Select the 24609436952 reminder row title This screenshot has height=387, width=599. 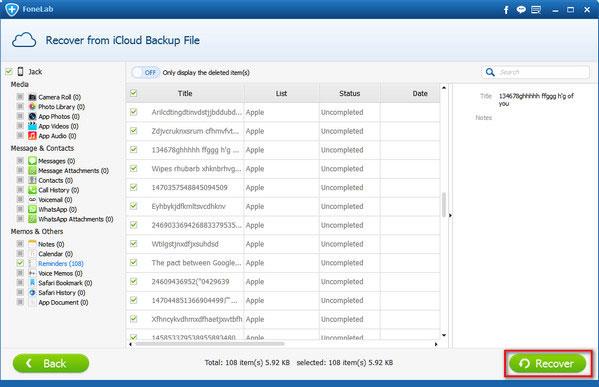pos(190,282)
